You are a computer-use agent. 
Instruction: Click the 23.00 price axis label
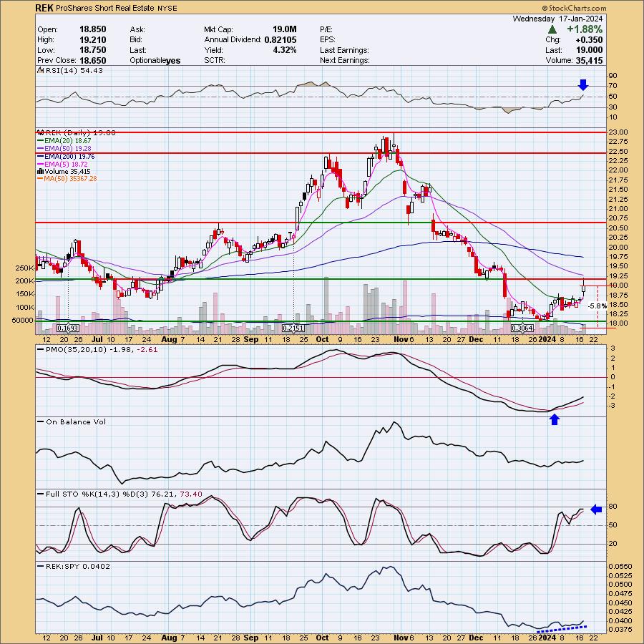click(x=618, y=132)
